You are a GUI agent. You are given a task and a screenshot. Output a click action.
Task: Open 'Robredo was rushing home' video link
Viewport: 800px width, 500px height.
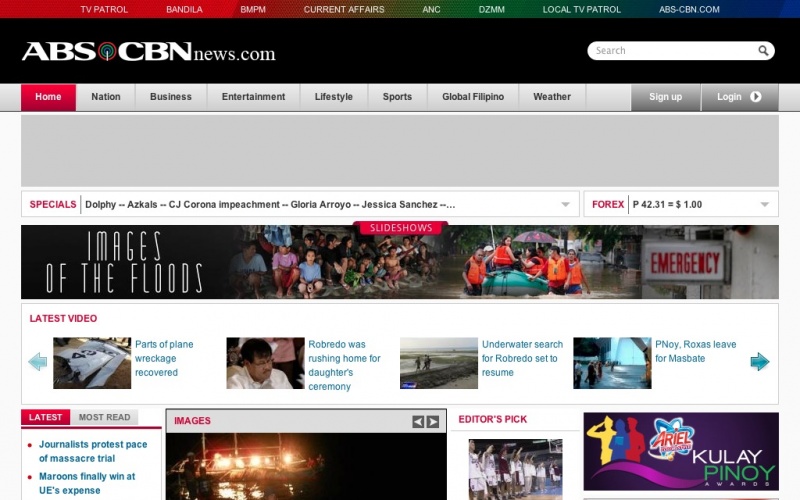click(344, 365)
